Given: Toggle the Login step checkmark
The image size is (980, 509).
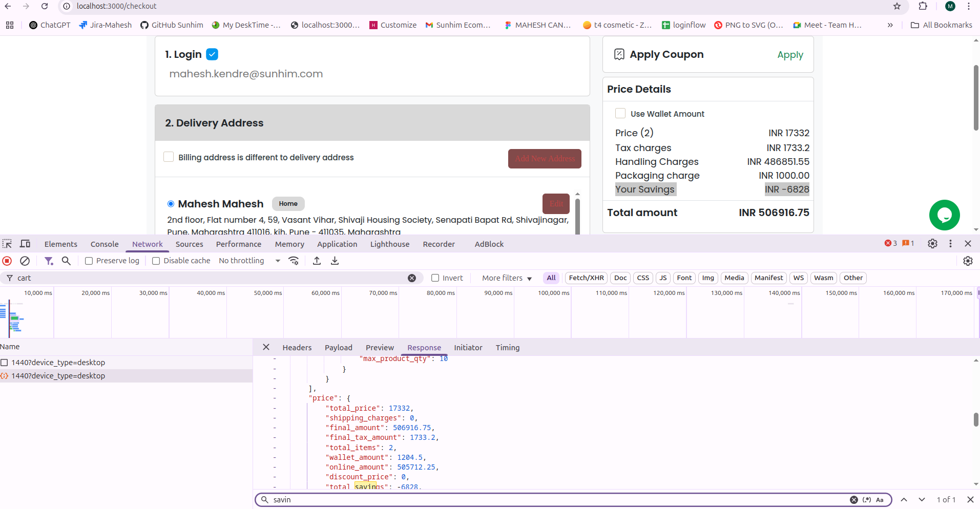Looking at the screenshot, I should point(212,54).
